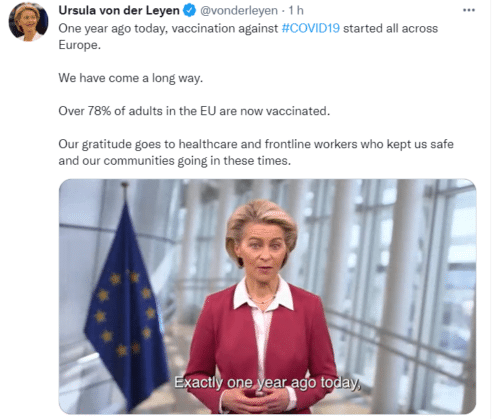Open the #COVID19 hashtag
The image size is (500, 419).
pyautogui.click(x=310, y=28)
